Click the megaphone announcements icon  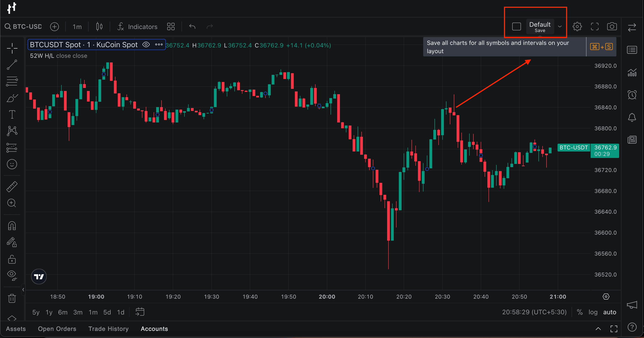point(632,305)
